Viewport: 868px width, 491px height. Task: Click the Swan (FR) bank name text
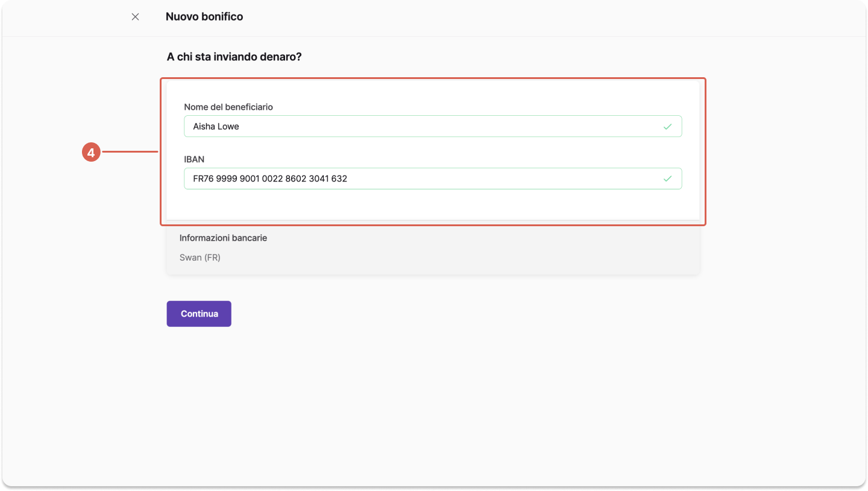[200, 258]
